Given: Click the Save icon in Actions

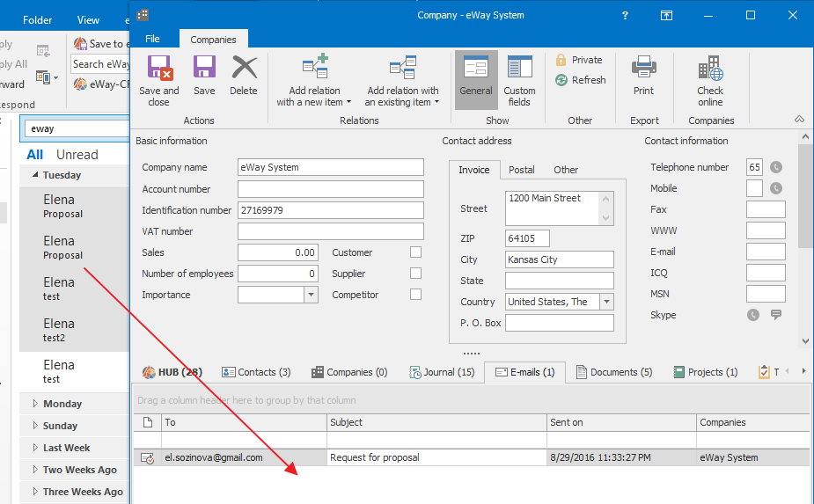Looking at the screenshot, I should pos(204,68).
